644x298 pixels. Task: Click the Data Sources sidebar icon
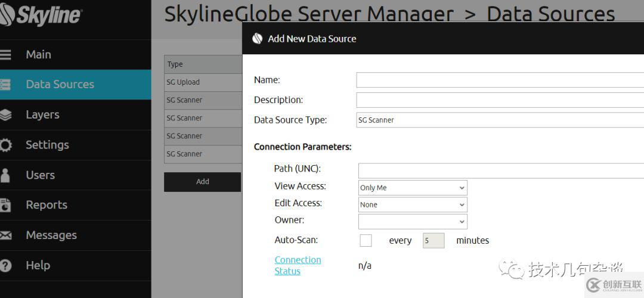click(5, 85)
